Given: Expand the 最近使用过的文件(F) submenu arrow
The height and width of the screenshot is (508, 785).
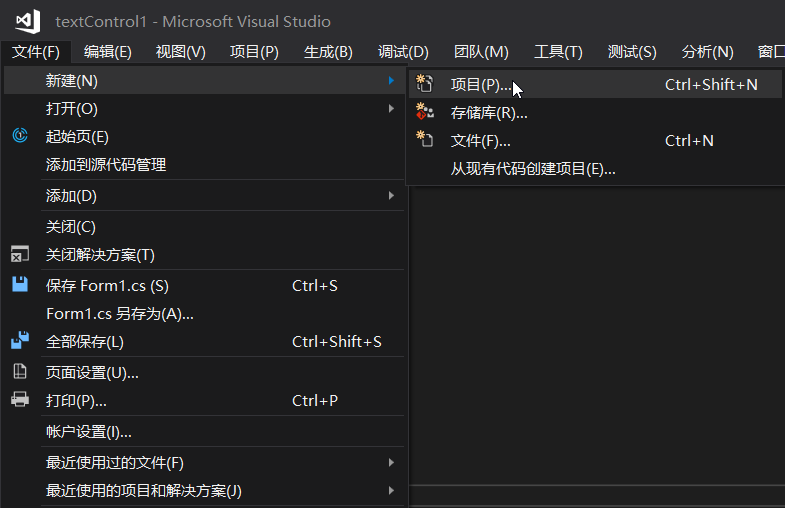Looking at the screenshot, I should pos(391,462).
